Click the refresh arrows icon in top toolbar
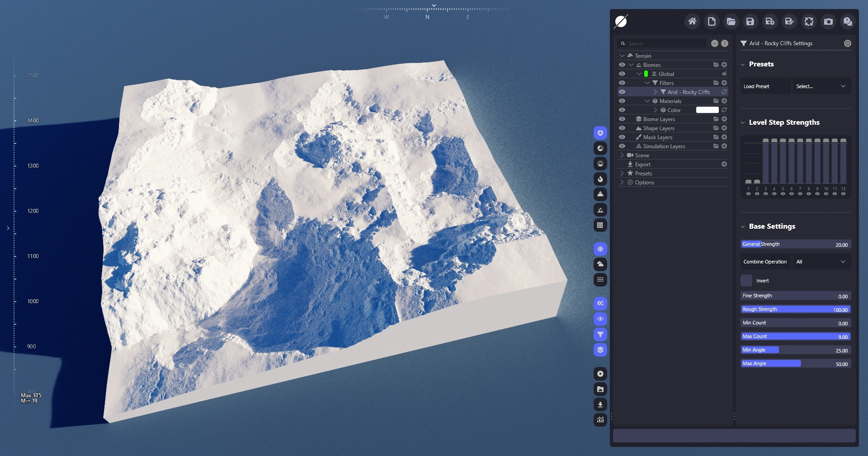Viewport: 868px width, 456px height. [809, 21]
